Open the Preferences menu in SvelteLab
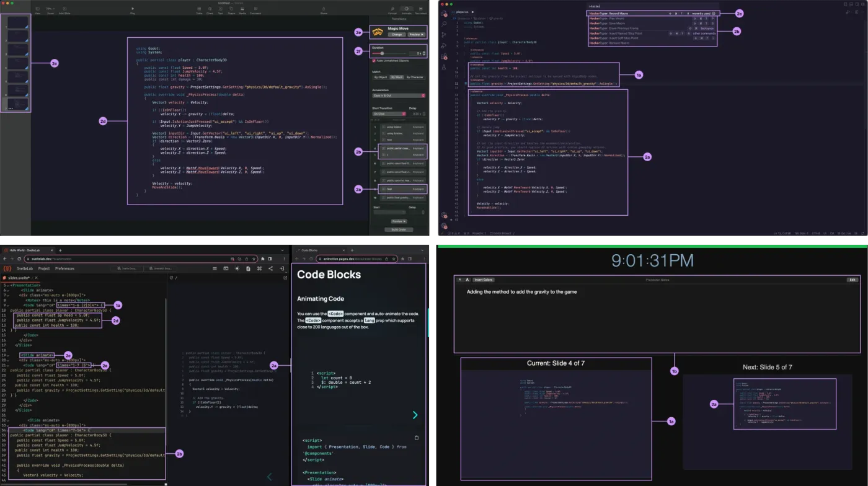The width and height of the screenshot is (868, 486). tap(64, 268)
